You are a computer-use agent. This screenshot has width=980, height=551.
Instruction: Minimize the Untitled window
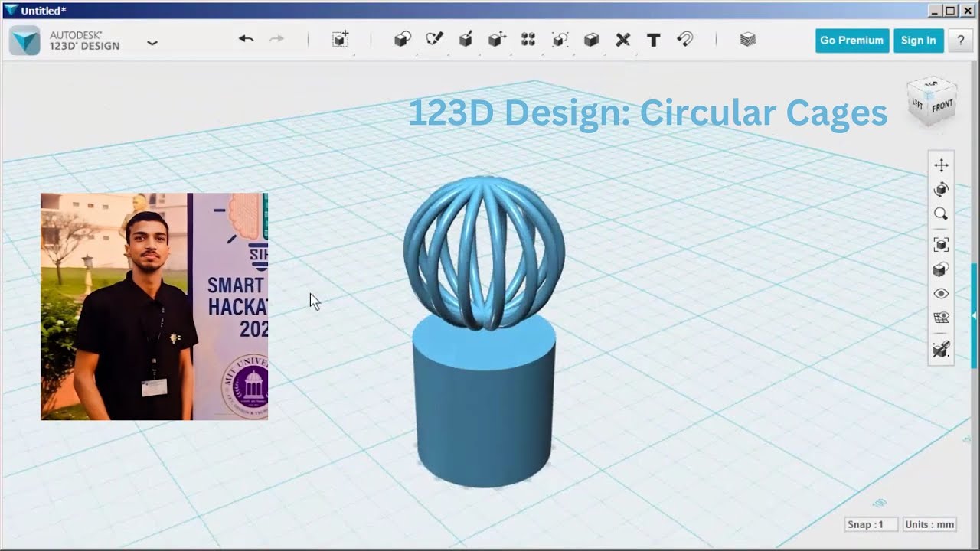(x=935, y=10)
